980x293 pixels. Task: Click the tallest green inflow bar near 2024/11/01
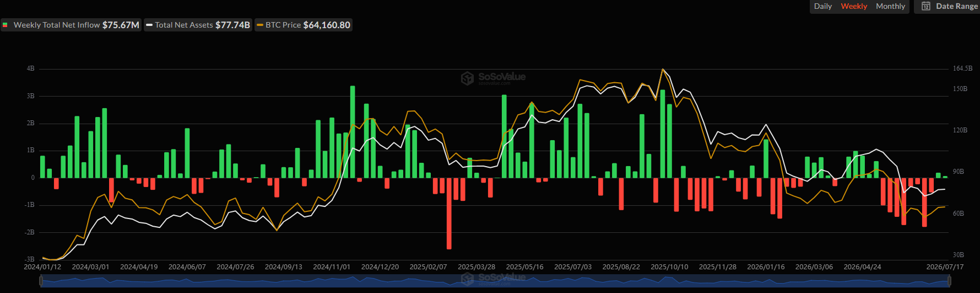click(353, 132)
